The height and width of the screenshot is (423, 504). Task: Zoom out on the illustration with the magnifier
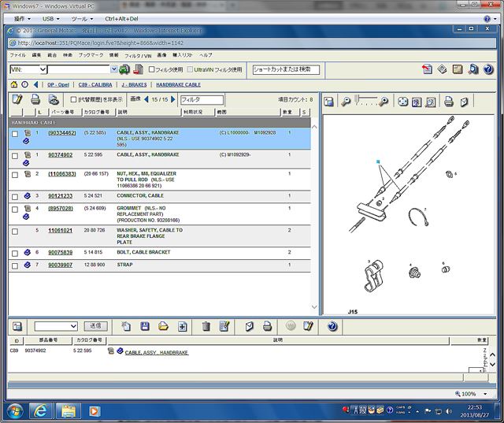point(346,102)
